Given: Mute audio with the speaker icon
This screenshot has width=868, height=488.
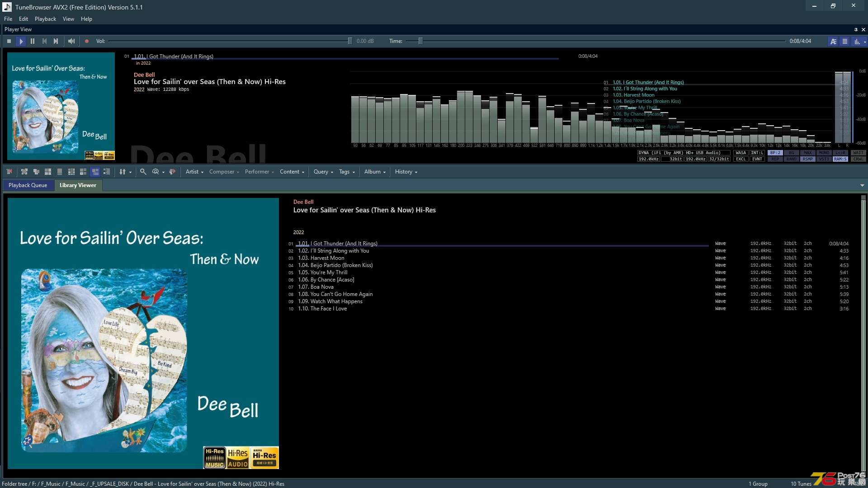Looking at the screenshot, I should coord(71,41).
